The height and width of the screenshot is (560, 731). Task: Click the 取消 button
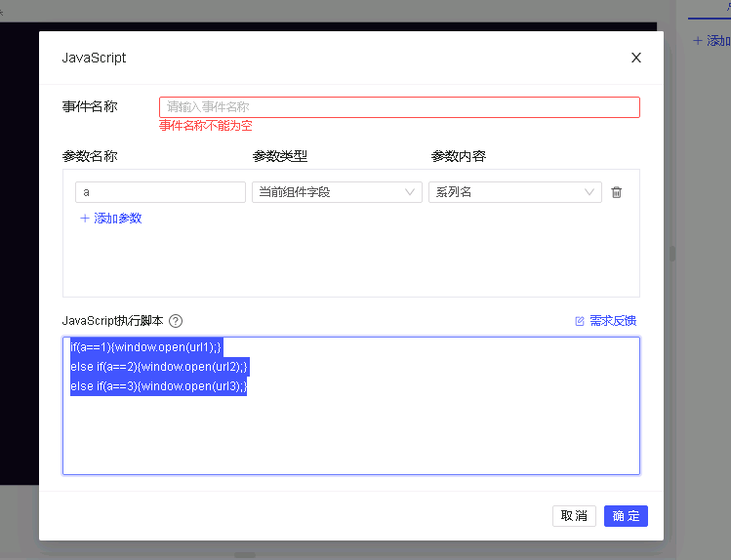tap(574, 516)
